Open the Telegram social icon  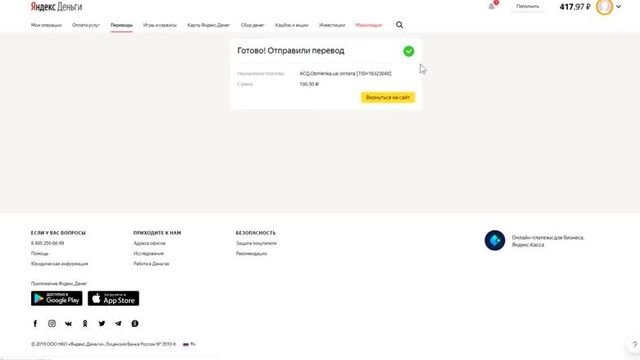[118, 323]
